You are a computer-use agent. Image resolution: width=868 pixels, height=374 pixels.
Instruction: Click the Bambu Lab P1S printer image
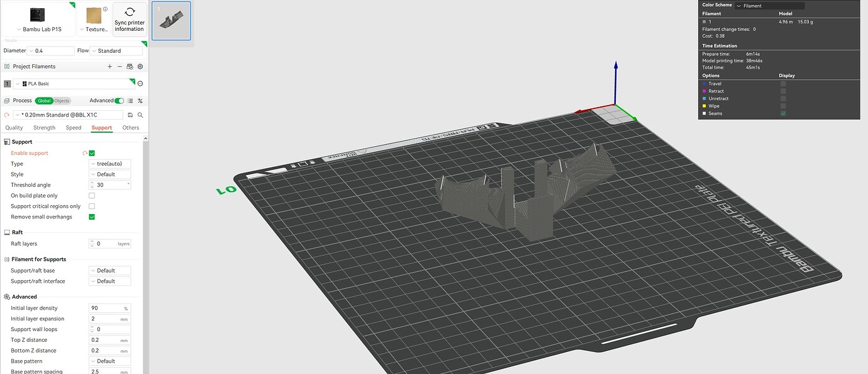point(36,15)
